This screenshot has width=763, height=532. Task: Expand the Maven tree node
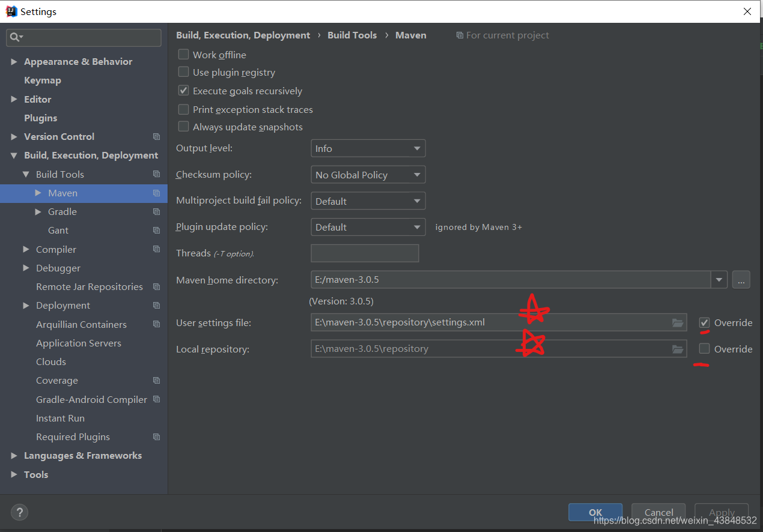38,193
